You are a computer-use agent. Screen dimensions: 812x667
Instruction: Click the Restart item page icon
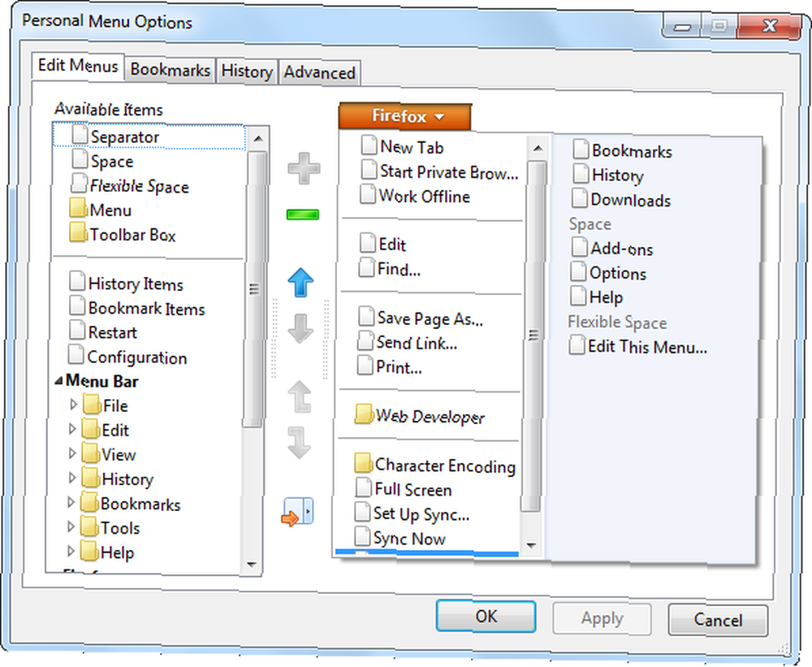pyautogui.click(x=77, y=330)
